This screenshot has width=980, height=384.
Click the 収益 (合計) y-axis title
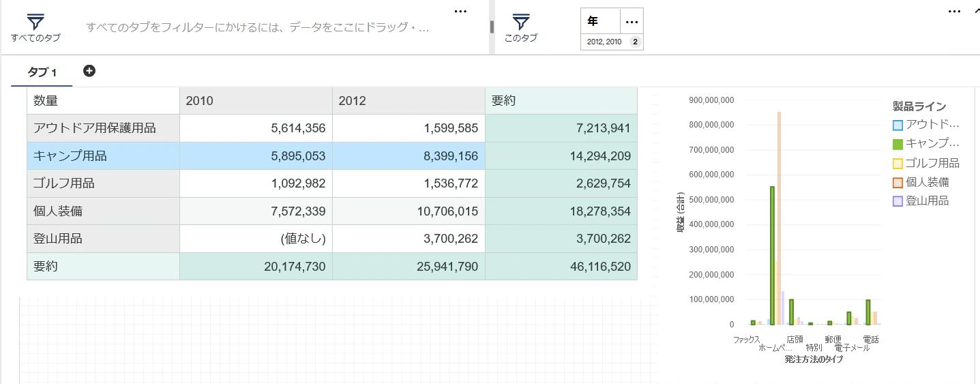(681, 212)
